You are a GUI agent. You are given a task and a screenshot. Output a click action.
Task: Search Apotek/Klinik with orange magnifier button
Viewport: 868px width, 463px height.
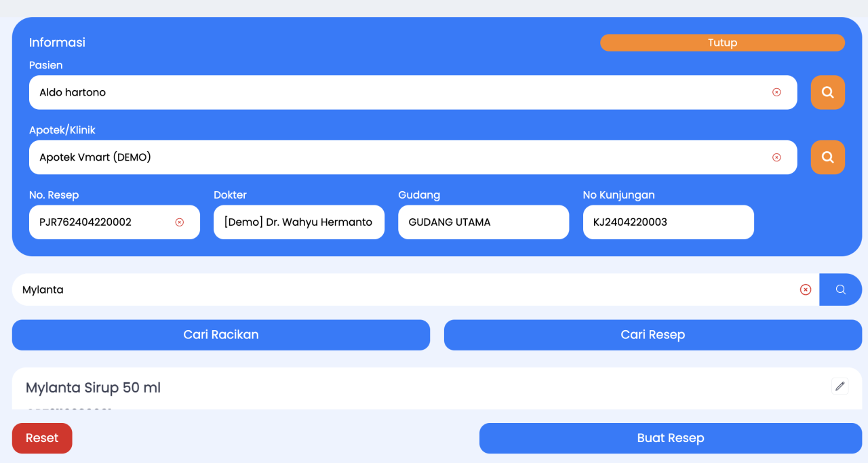pos(827,157)
